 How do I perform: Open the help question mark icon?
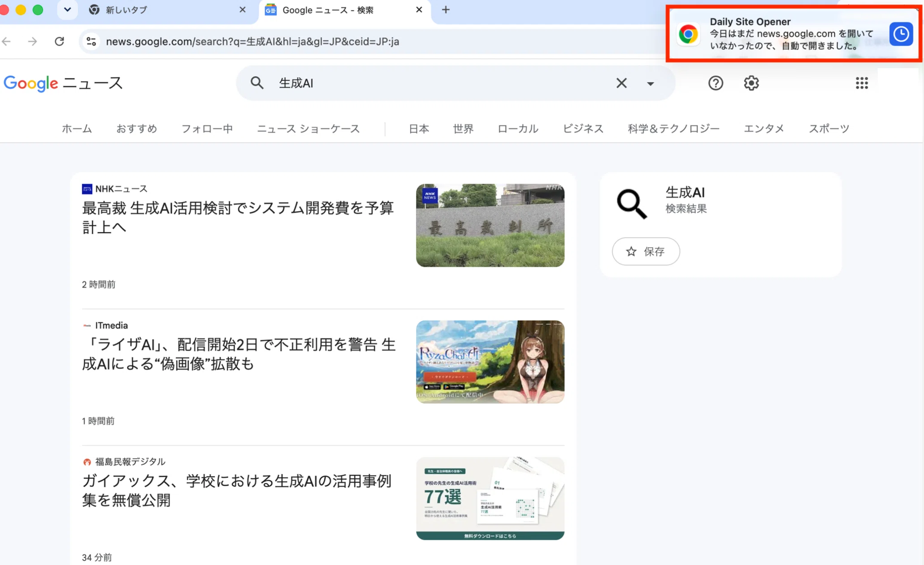(716, 83)
